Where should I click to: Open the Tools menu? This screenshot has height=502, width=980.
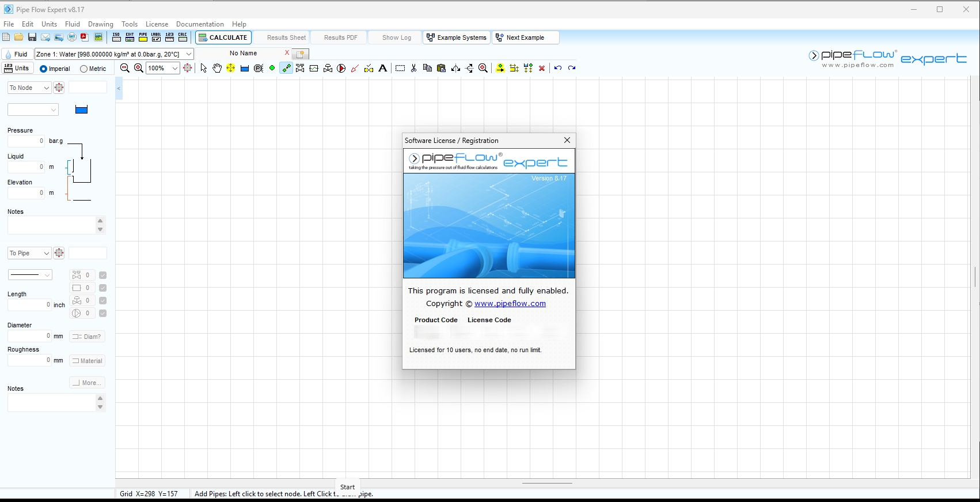(130, 24)
